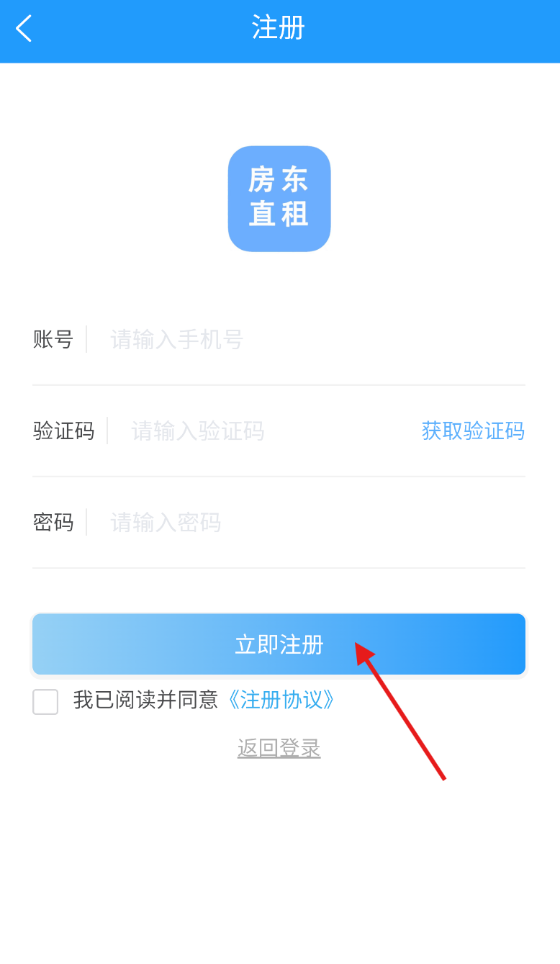This screenshot has width=560, height=964.
Task: Open the 《注册协议》 agreement link
Action: pyautogui.click(x=279, y=700)
